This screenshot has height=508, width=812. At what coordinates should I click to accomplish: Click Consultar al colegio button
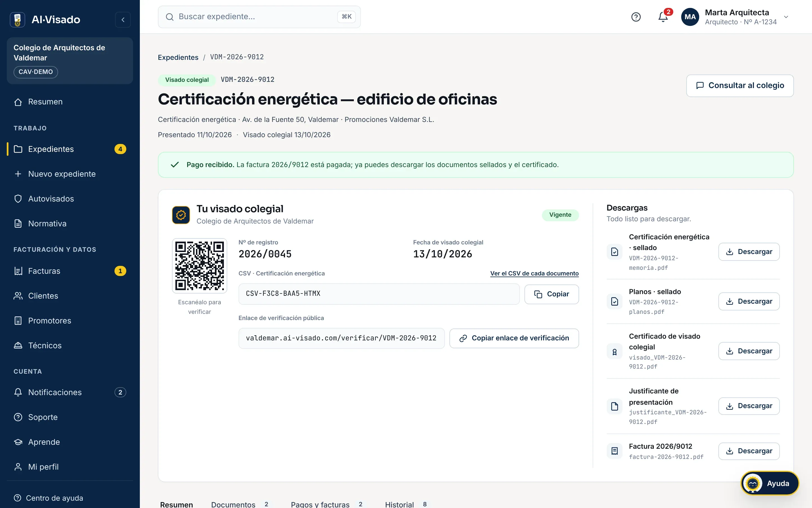(x=740, y=86)
